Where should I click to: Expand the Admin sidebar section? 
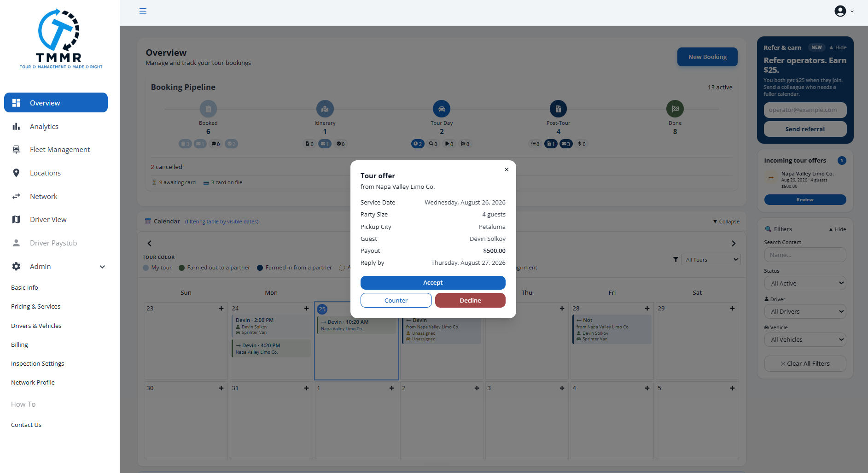[56, 267]
